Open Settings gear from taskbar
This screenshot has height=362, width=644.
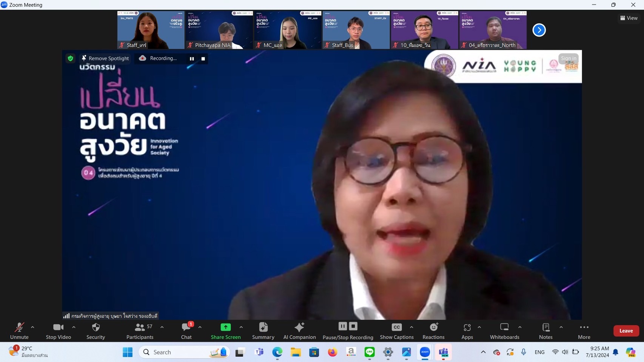(388, 352)
